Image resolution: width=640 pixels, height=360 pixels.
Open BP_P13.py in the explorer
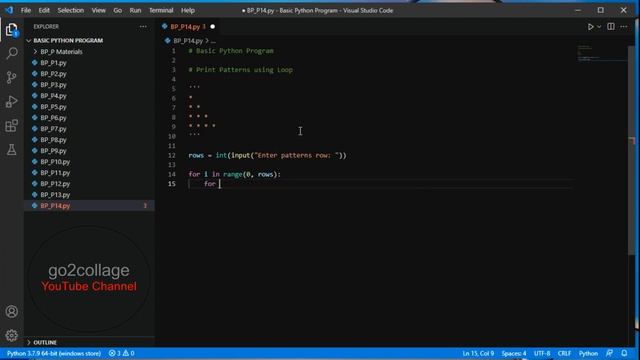[x=55, y=195]
